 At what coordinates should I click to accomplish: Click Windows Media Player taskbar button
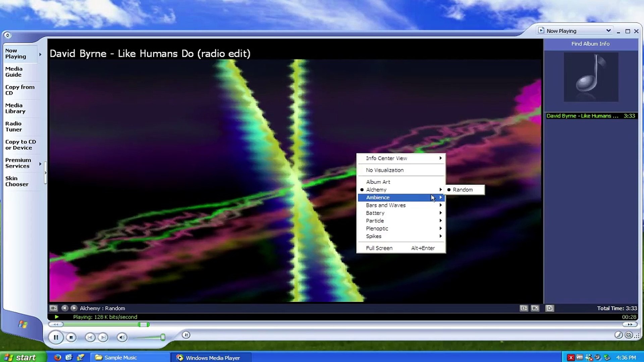coord(208,357)
